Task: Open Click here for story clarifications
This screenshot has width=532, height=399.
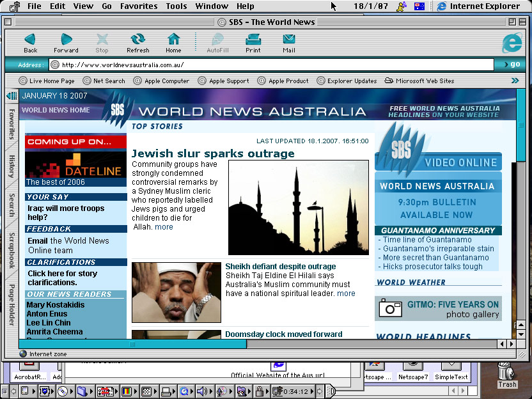Action: click(63, 278)
